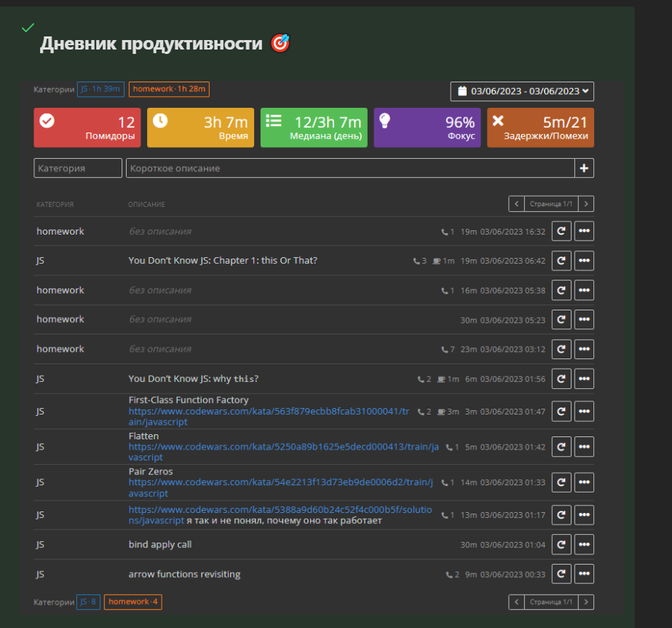Open the date range dropdown 03/06/2023
The width and height of the screenshot is (672, 628).
522,91
